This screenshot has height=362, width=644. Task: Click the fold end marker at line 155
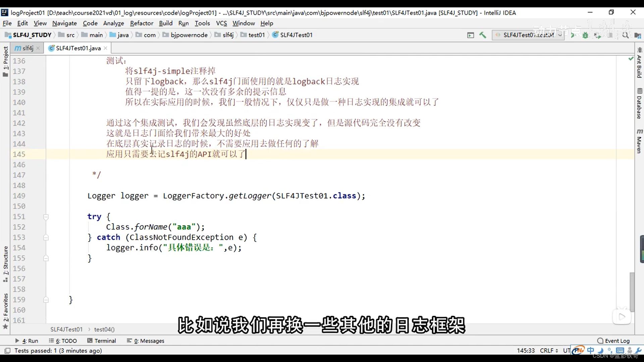click(46, 258)
